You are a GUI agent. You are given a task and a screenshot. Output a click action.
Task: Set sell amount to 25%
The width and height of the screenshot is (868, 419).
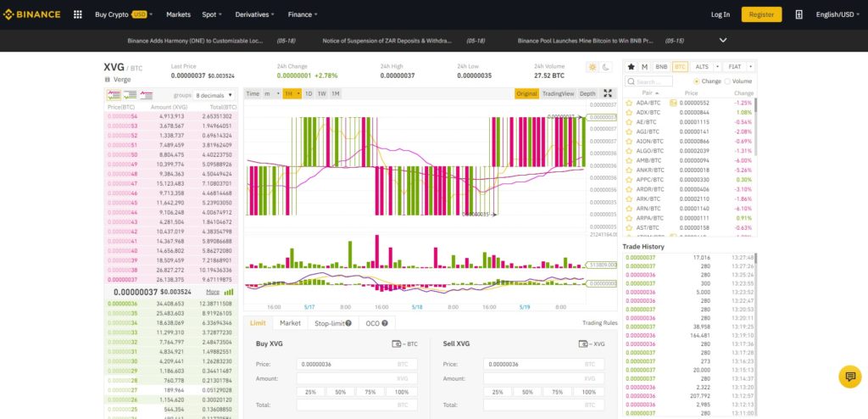click(498, 392)
